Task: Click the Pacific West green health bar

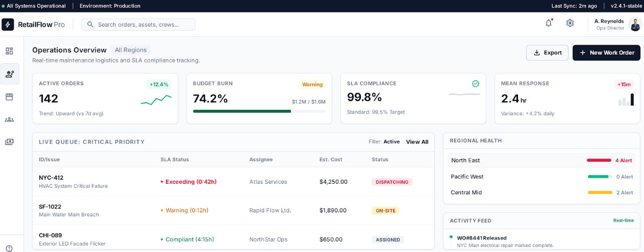Action: 600,177
